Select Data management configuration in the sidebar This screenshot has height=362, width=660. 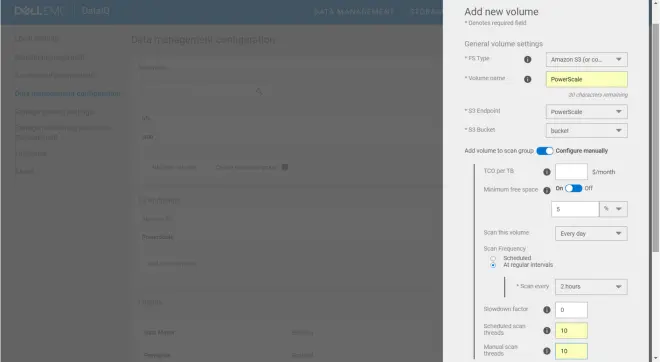point(67,93)
